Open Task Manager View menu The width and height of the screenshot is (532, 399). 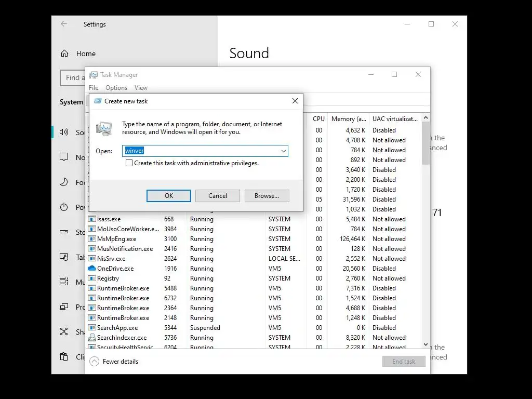click(x=141, y=87)
